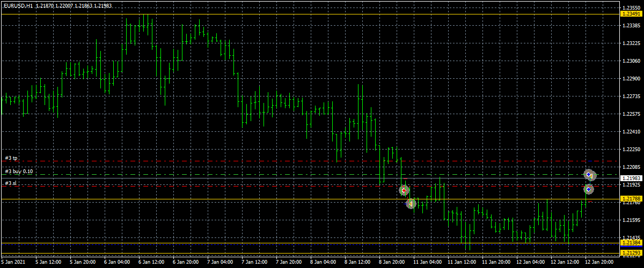Image resolution: width=644 pixels, height=268 pixels.
Task: Click the current price tag 1.21983
Action: coord(631,178)
